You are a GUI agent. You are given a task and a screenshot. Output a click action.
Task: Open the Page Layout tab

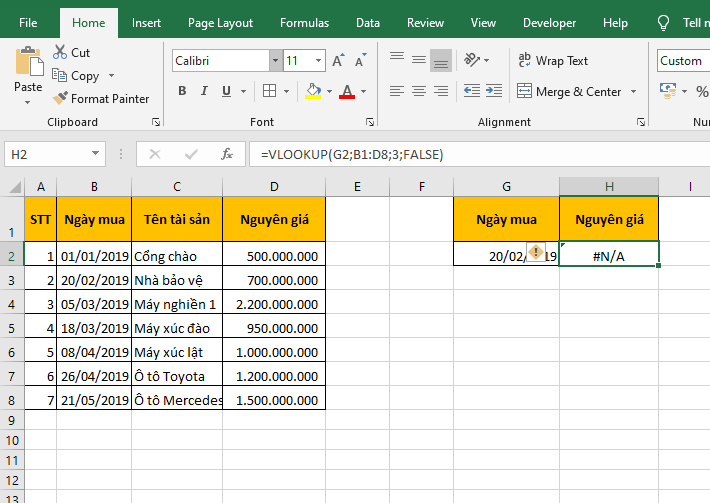220,23
